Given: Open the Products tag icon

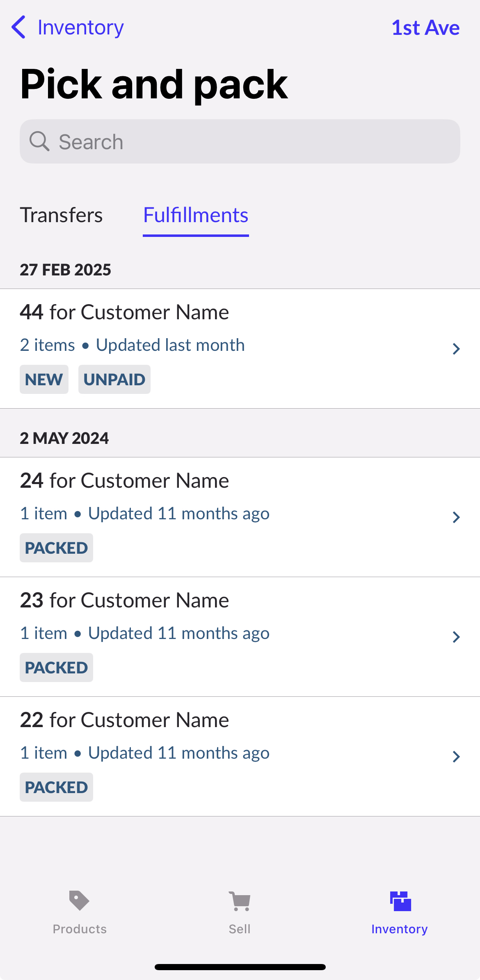Looking at the screenshot, I should point(79,900).
